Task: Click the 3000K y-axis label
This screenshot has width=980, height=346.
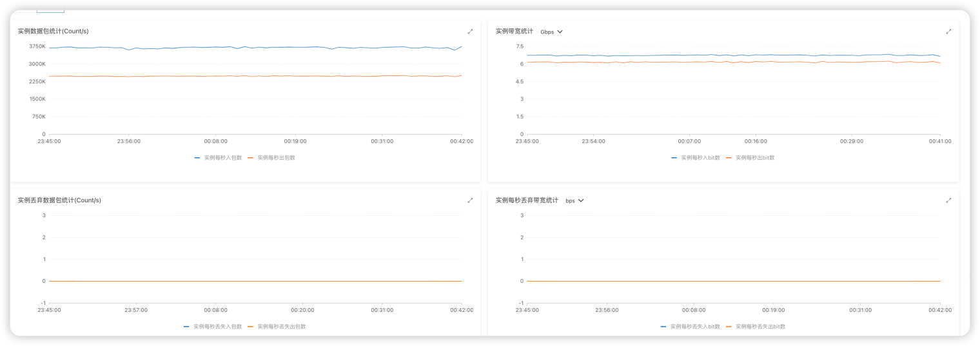Action: coord(37,64)
